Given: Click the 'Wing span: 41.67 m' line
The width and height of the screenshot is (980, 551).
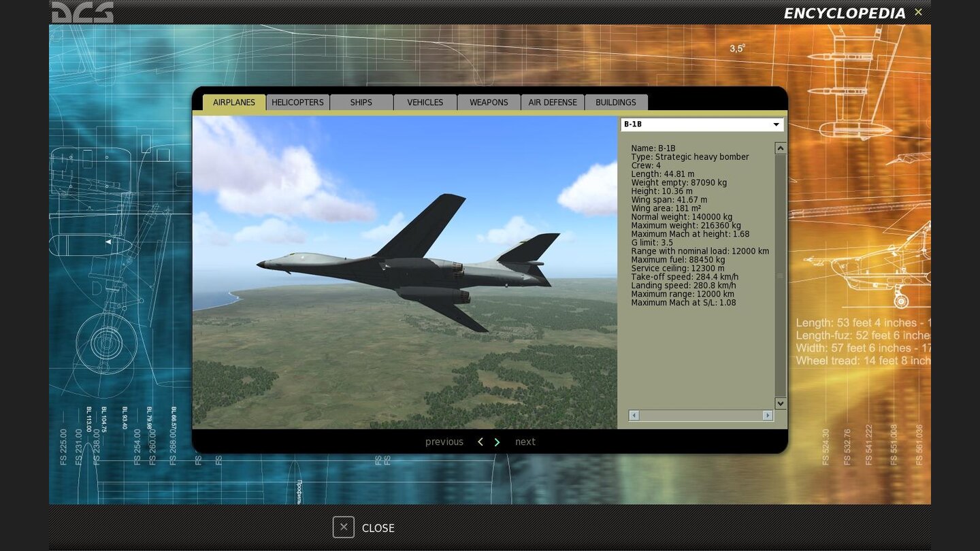Looking at the screenshot, I should coord(669,200).
